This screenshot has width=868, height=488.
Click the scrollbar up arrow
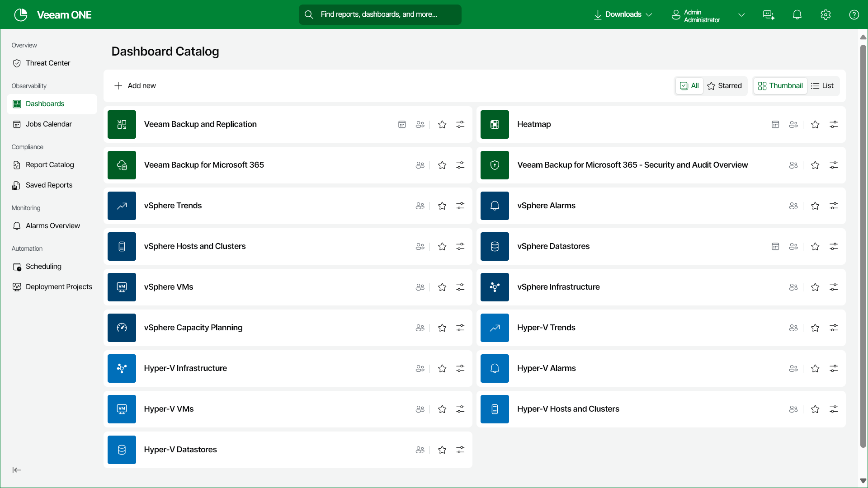tap(863, 37)
